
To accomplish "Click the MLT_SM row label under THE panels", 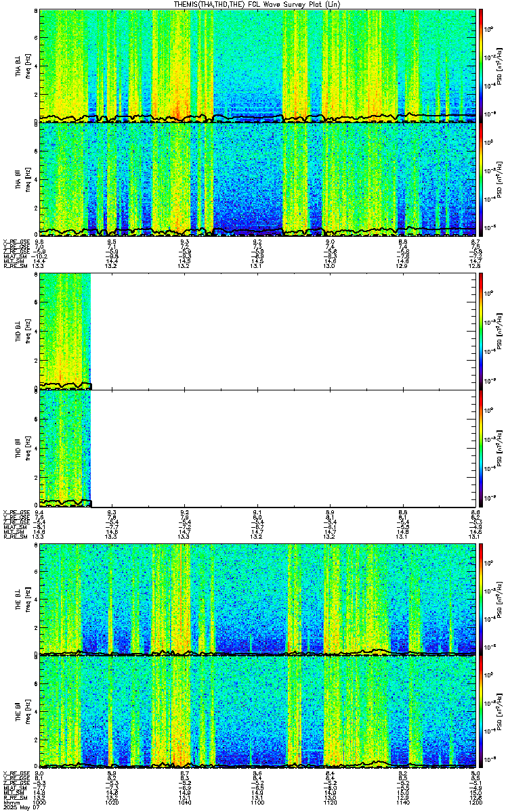I will (12, 792).
